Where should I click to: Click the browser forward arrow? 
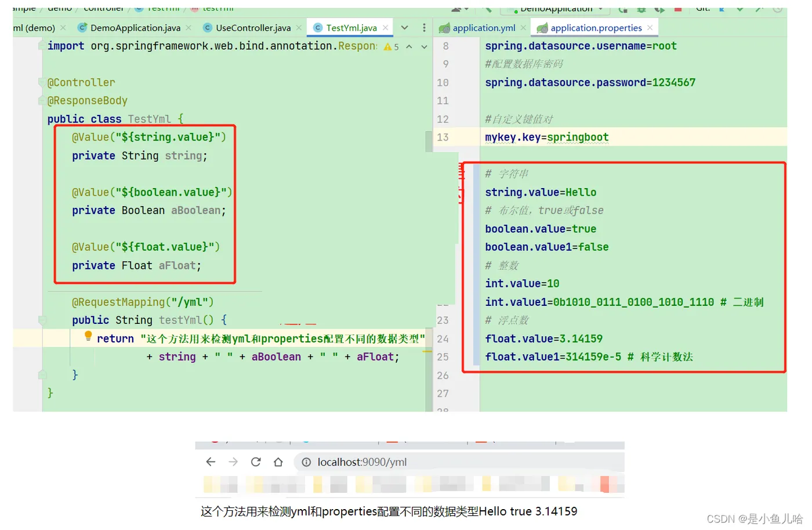point(233,462)
